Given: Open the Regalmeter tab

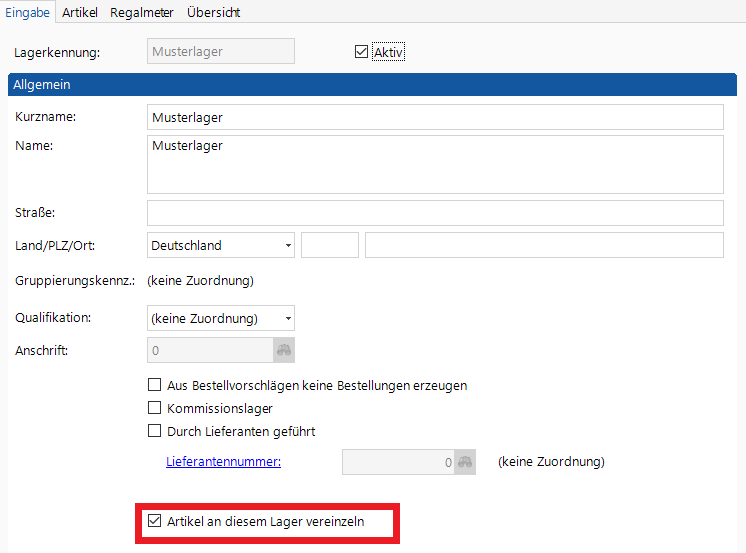Looking at the screenshot, I should tap(142, 13).
